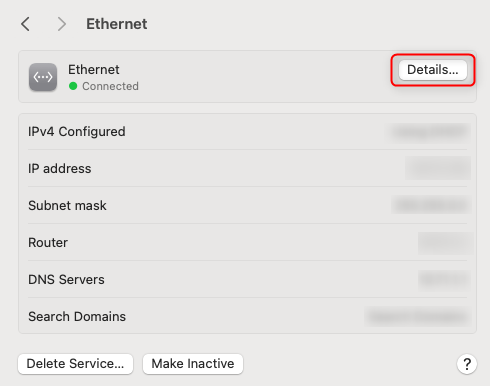The width and height of the screenshot is (490, 386).
Task: Open the Ethernet Details… dialog
Action: click(433, 70)
